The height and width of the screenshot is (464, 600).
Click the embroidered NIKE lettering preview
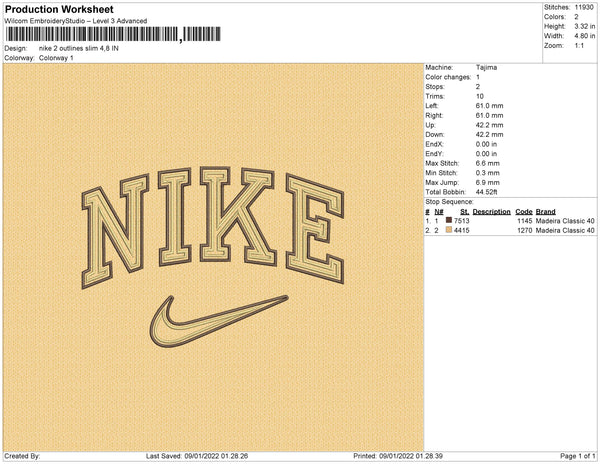pyautogui.click(x=213, y=227)
